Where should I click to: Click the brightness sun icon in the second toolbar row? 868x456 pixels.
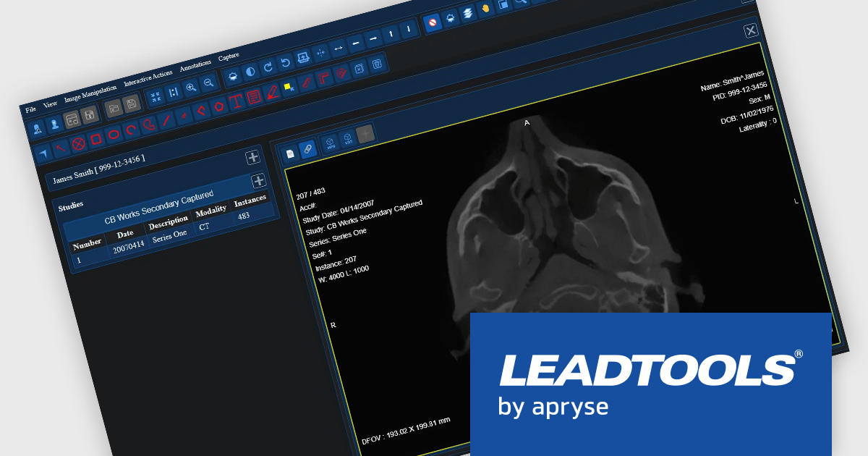click(232, 76)
